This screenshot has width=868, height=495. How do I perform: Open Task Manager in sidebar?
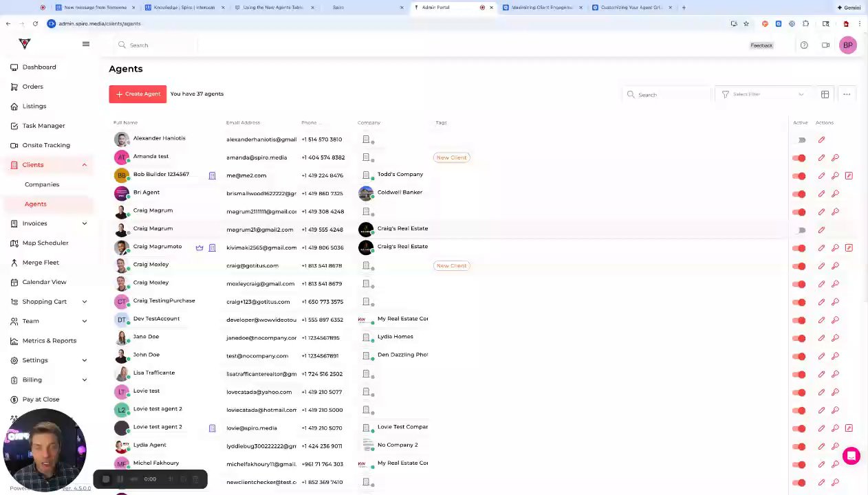point(43,126)
